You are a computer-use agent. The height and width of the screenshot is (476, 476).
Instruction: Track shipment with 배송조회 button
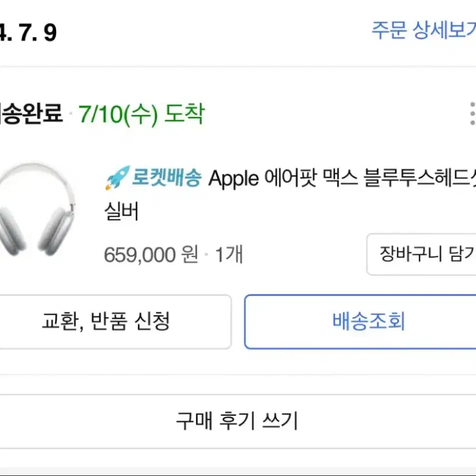pyautogui.click(x=360, y=322)
